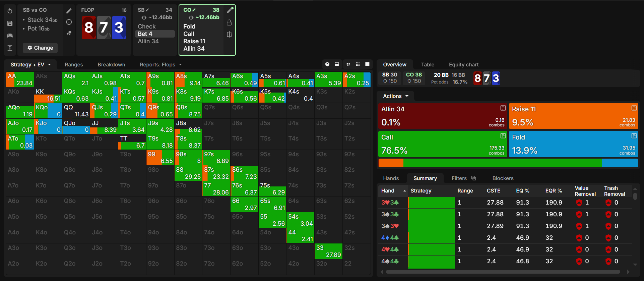This screenshot has height=281, width=644.
Task: Click the copy icon next to Filters
Action: pos(473,178)
